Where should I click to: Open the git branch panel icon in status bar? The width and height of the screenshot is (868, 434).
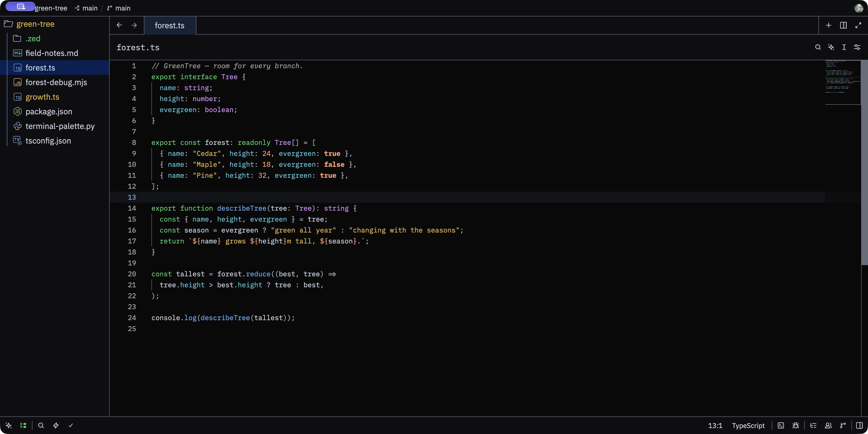coord(843,425)
